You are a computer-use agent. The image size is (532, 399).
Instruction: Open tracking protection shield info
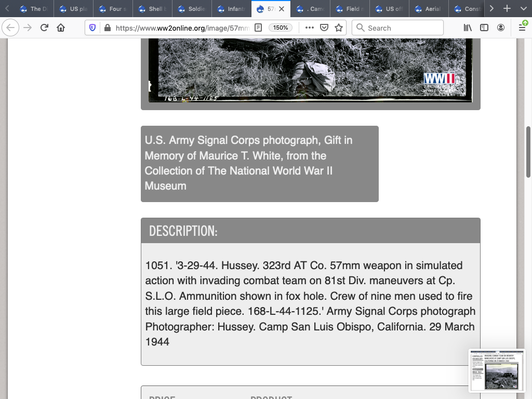pyautogui.click(x=92, y=28)
